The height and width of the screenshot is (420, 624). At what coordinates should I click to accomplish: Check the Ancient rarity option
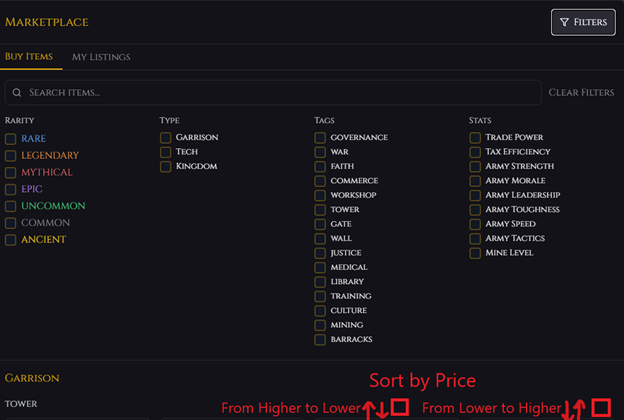pos(11,240)
